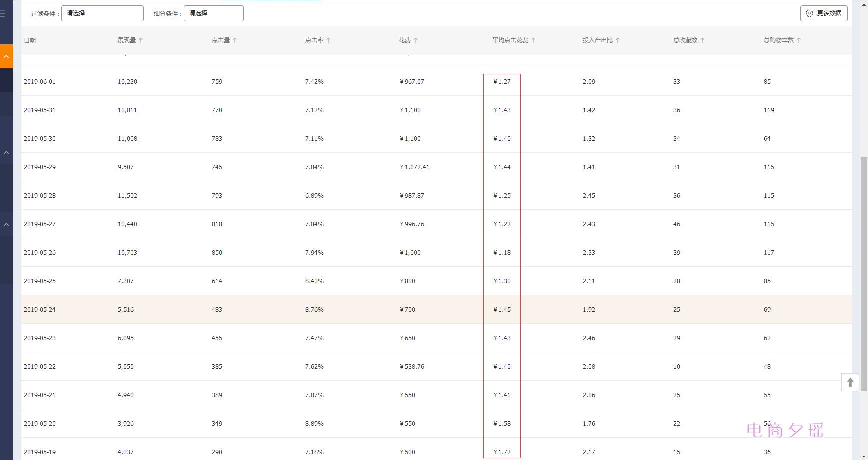The height and width of the screenshot is (460, 868).
Task: Click the hamburger menu icon in sidebar
Action: (x=3, y=14)
